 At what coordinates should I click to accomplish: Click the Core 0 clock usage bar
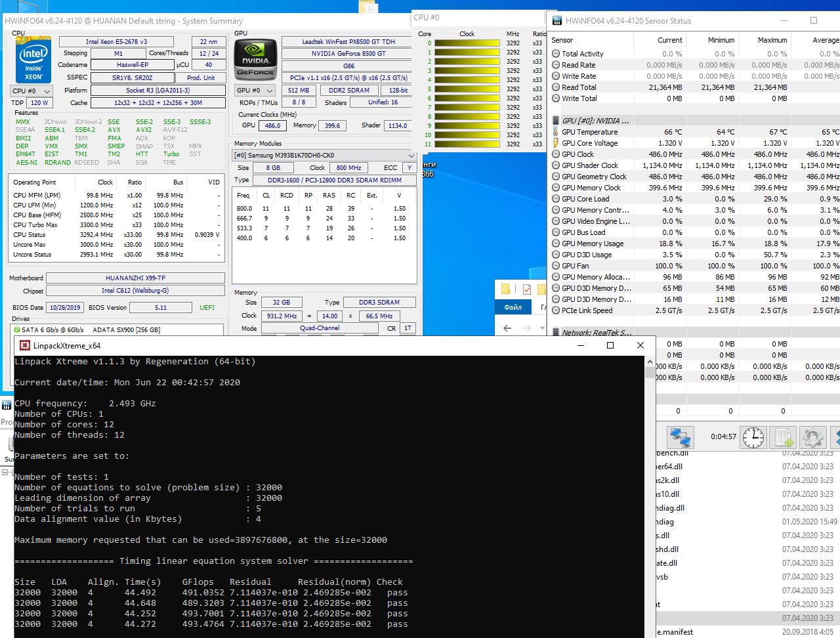click(467, 43)
